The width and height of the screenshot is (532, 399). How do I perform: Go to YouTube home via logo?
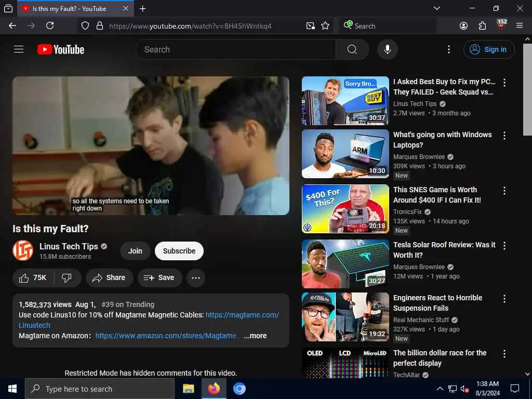pyautogui.click(x=61, y=49)
